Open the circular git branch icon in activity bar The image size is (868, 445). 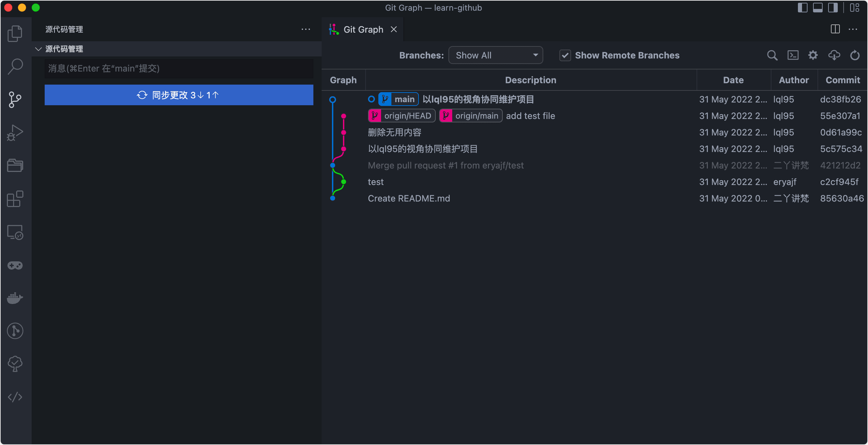(x=15, y=331)
